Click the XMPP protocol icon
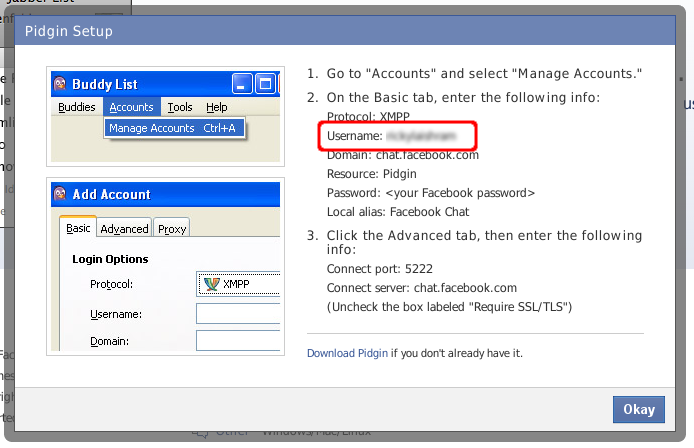 pyautogui.click(x=211, y=284)
